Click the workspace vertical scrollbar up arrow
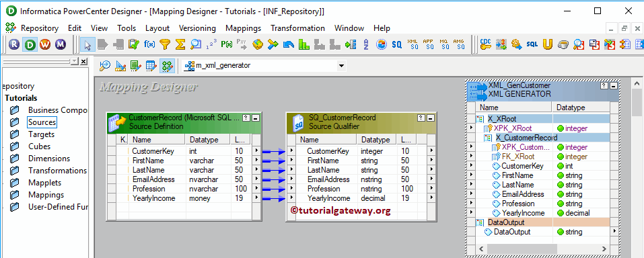644x258 pixels. coord(637,84)
